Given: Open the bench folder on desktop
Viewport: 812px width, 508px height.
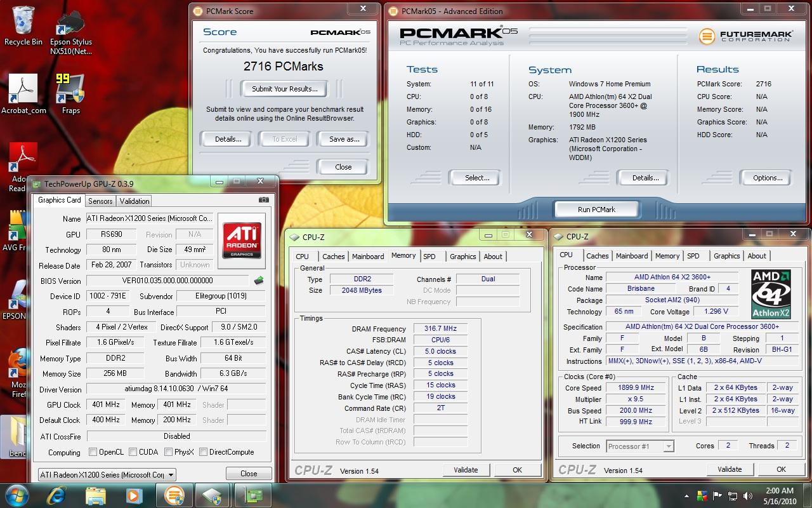Looking at the screenshot, I should [15, 438].
